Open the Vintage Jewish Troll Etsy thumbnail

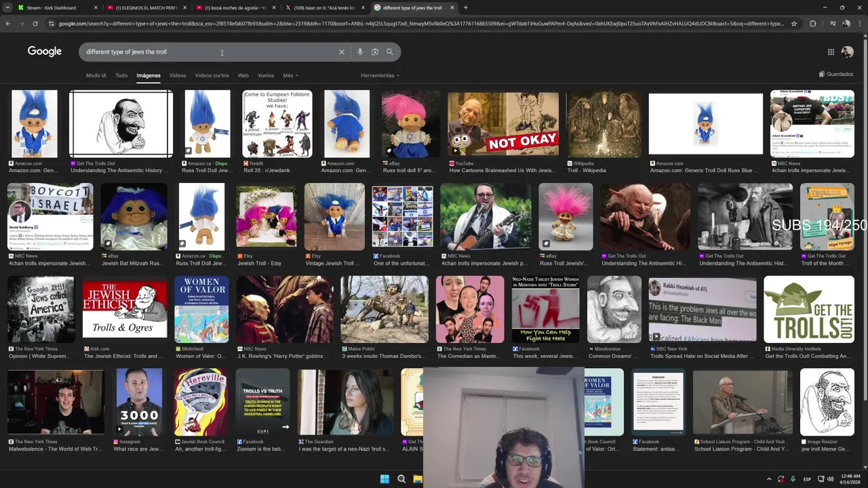coord(334,216)
